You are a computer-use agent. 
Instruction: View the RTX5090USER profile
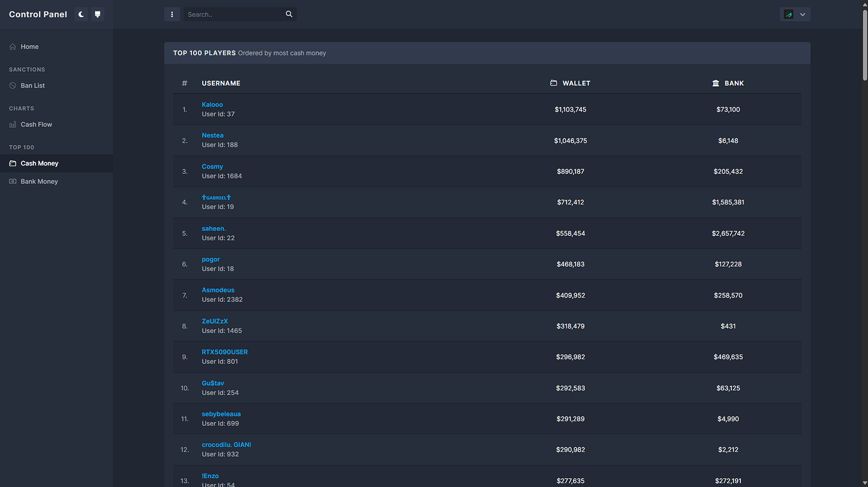[225, 351]
